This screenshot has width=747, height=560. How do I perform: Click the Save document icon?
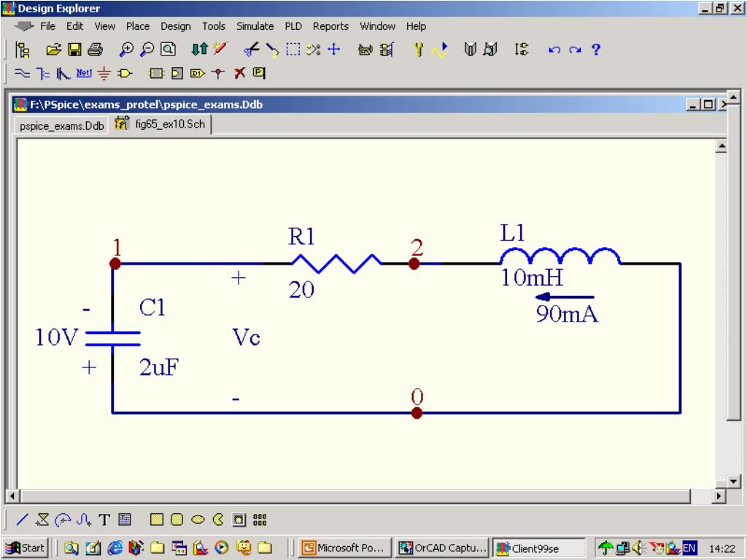(75, 50)
